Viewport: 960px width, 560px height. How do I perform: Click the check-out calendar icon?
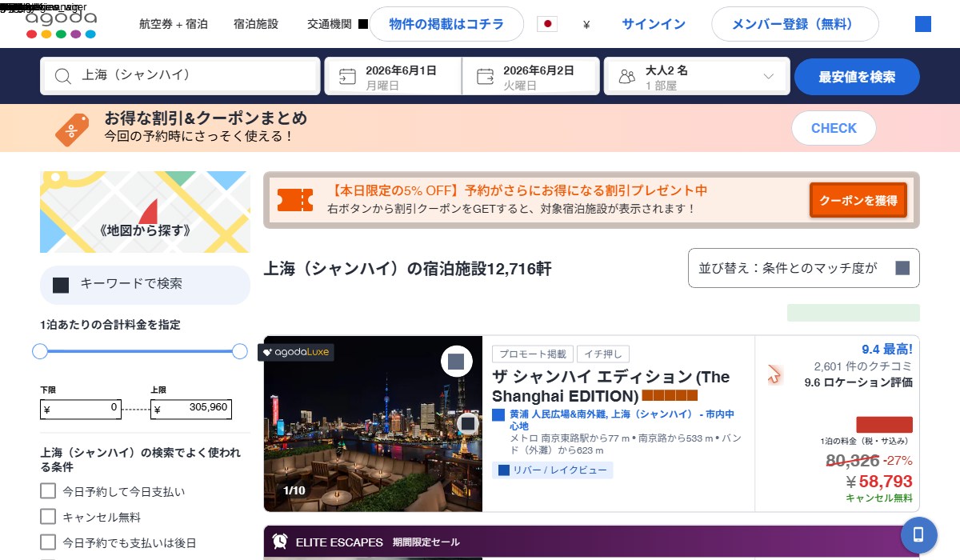[x=485, y=76]
